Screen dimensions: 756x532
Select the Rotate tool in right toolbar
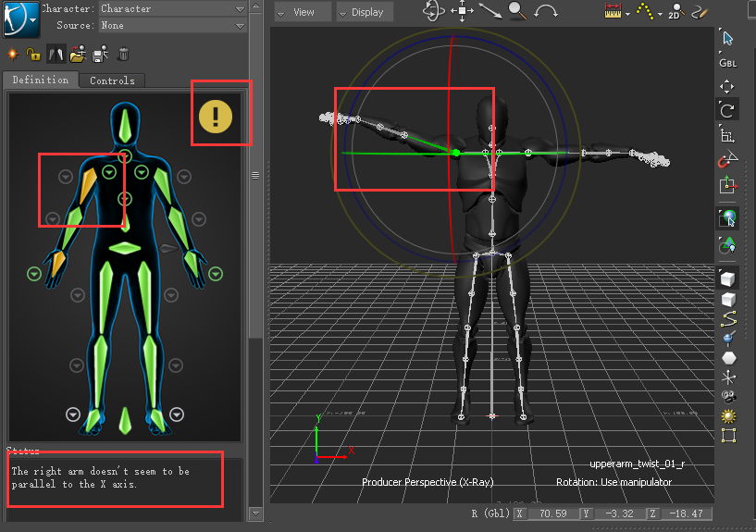pyautogui.click(x=728, y=110)
